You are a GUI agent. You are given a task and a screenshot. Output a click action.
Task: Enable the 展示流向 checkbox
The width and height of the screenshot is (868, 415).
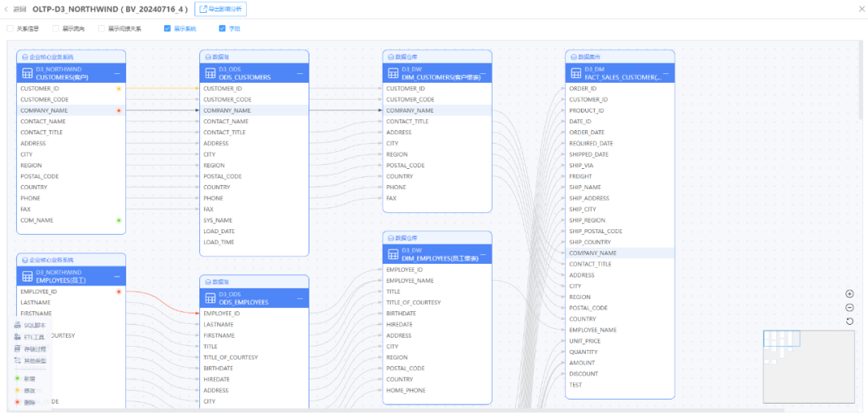pos(55,28)
